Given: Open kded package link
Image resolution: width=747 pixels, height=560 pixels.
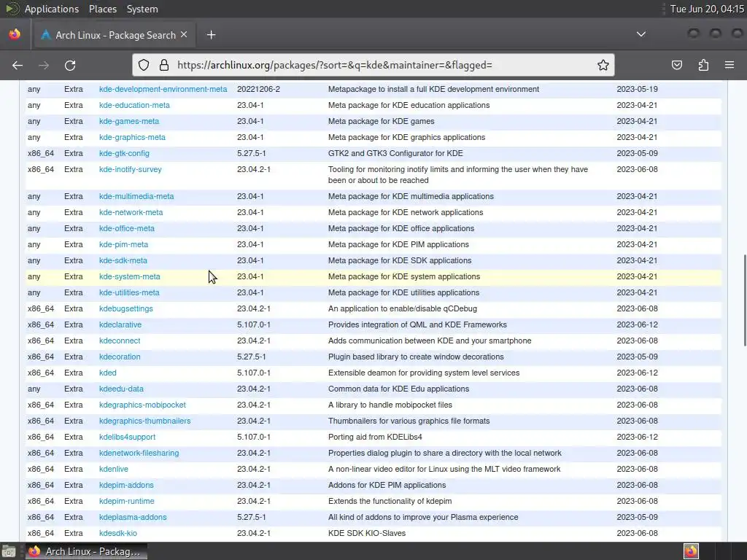Looking at the screenshot, I should pyautogui.click(x=108, y=373).
